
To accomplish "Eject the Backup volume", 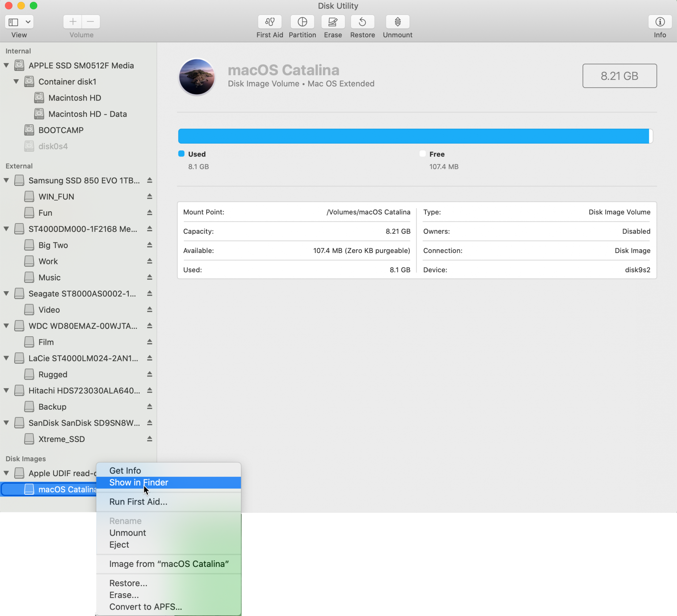I will pos(149,406).
